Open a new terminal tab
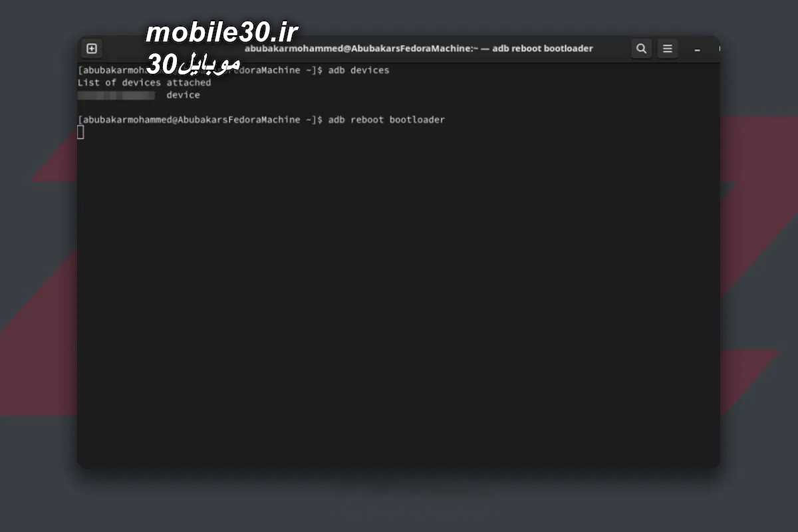 pyautogui.click(x=92, y=49)
